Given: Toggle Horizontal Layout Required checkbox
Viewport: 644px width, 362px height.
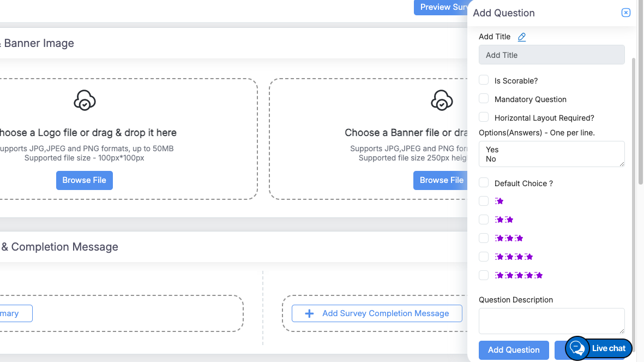Looking at the screenshot, I should pos(484,117).
